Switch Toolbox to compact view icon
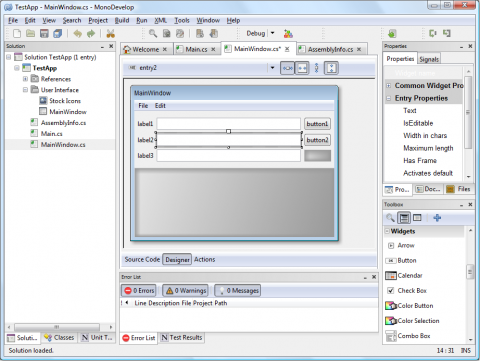Screen dimensions: 480x361 (x=417, y=218)
